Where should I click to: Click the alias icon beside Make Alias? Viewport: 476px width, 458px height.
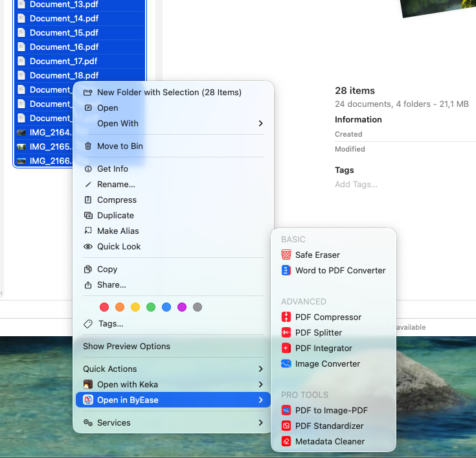coord(88,231)
